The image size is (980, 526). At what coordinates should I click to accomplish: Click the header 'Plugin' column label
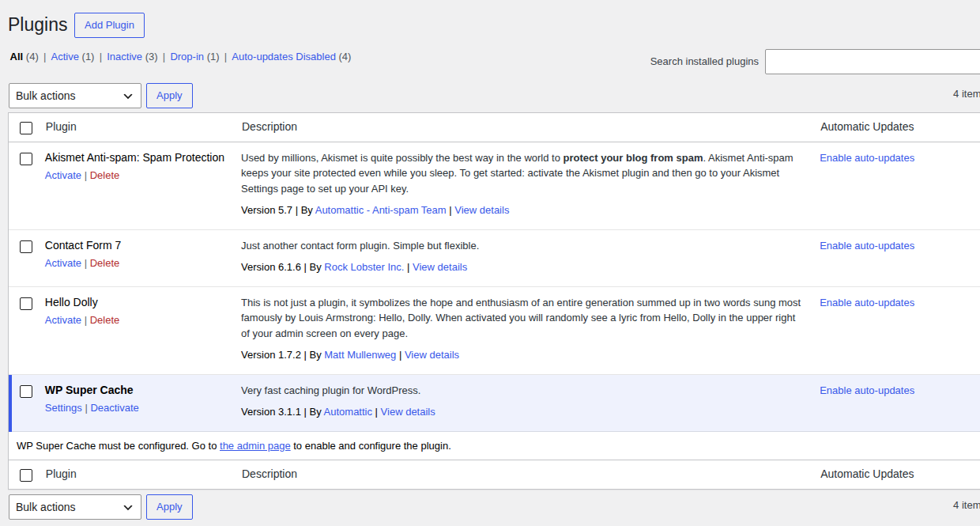pos(61,127)
